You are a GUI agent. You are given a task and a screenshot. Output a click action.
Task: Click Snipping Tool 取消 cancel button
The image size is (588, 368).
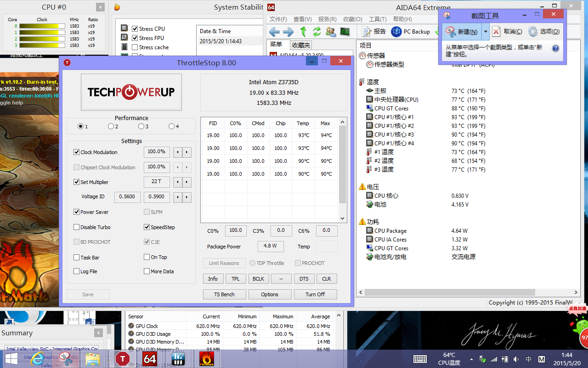(508, 32)
